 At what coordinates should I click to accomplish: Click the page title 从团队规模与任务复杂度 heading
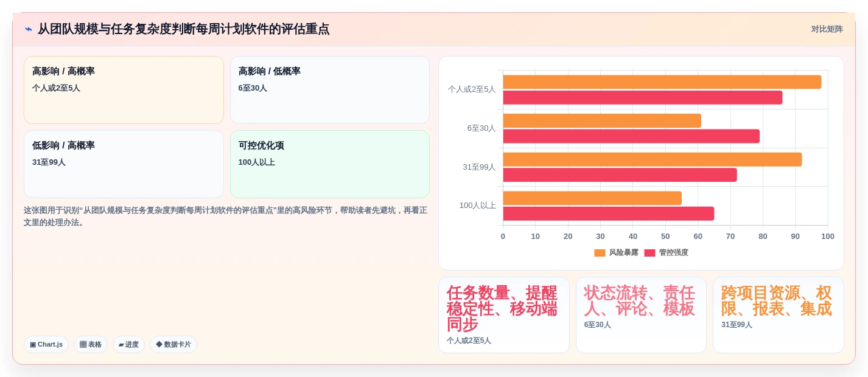click(183, 29)
